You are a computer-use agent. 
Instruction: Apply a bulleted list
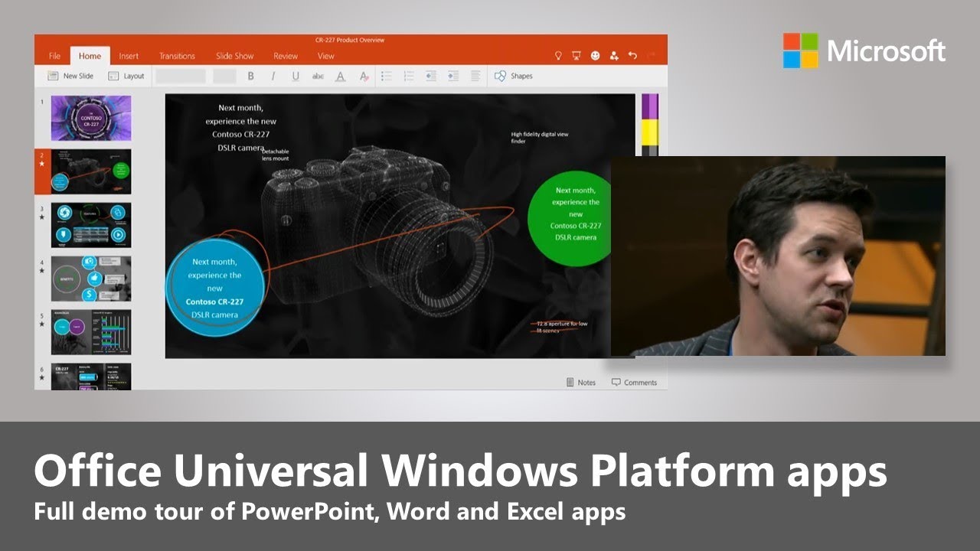[x=387, y=76]
